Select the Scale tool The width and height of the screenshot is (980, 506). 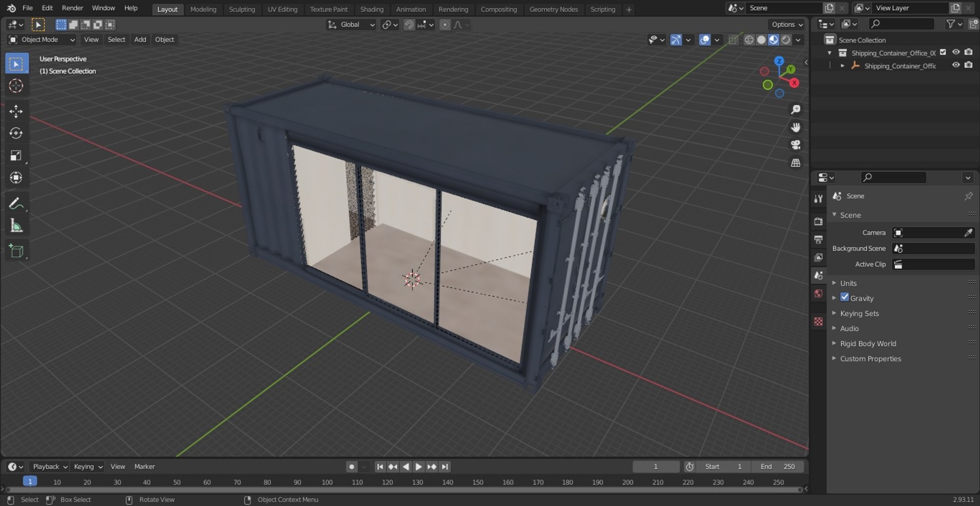(16, 155)
